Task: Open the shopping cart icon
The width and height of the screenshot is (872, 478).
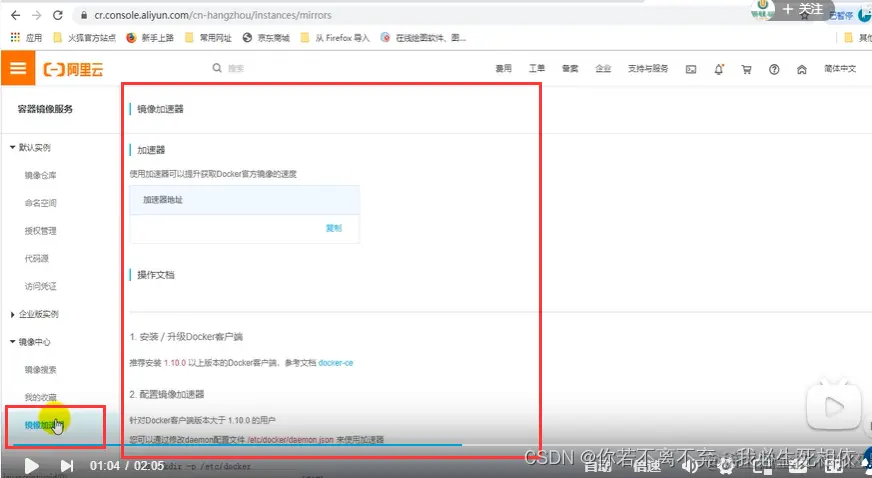Action: (x=746, y=69)
